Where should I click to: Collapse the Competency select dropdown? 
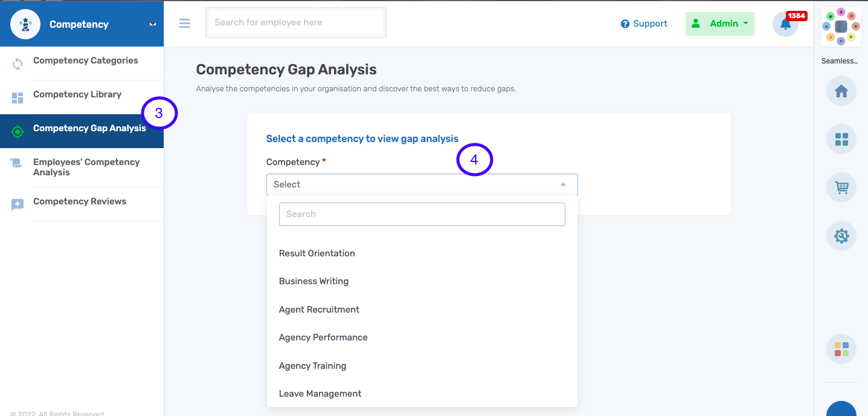click(563, 184)
